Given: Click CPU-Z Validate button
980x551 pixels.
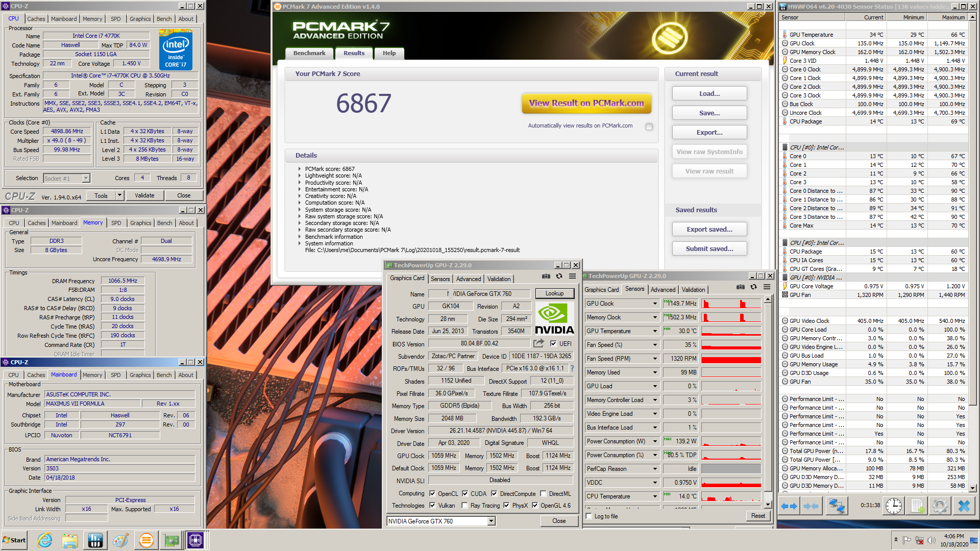Looking at the screenshot, I should pyautogui.click(x=144, y=195).
